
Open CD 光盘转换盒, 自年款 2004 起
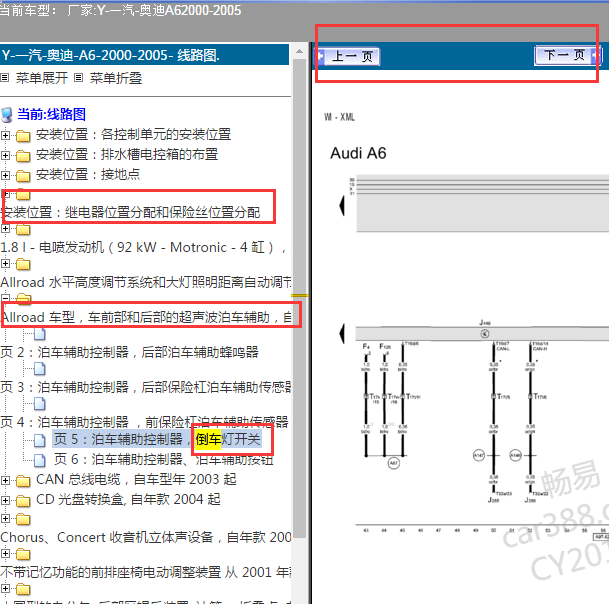(128, 499)
